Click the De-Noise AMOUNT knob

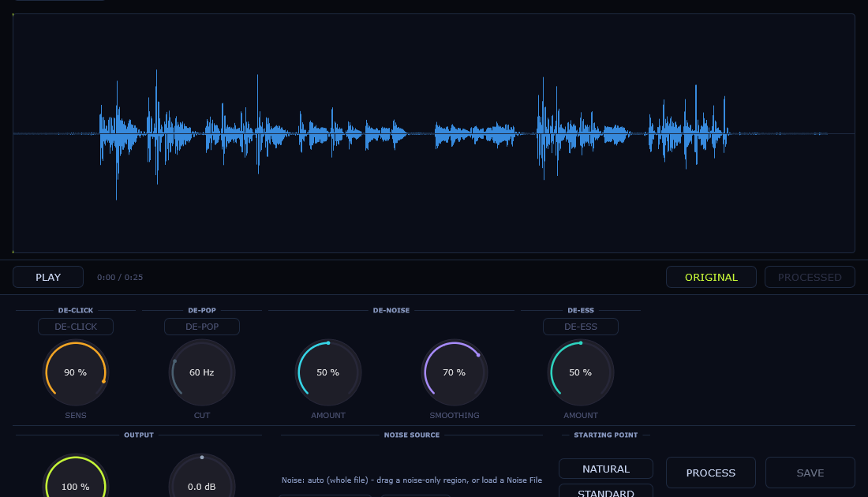[x=328, y=372]
